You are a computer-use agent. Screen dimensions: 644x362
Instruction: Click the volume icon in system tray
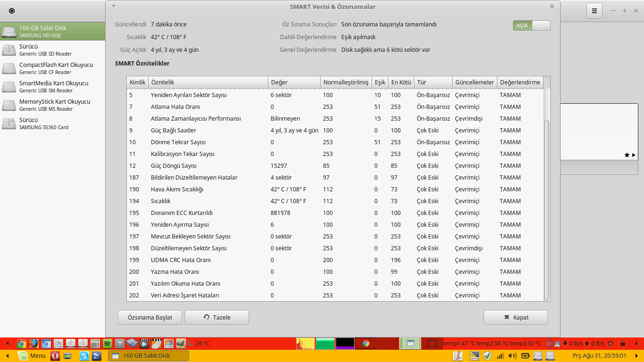click(x=512, y=356)
